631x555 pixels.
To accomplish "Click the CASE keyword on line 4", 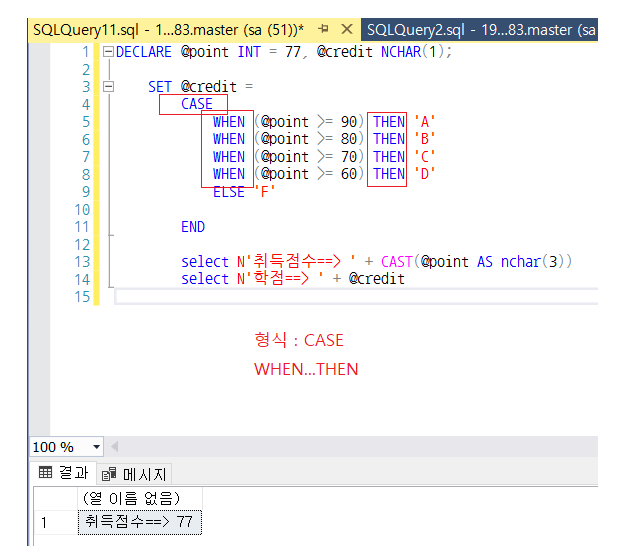I will click(197, 104).
